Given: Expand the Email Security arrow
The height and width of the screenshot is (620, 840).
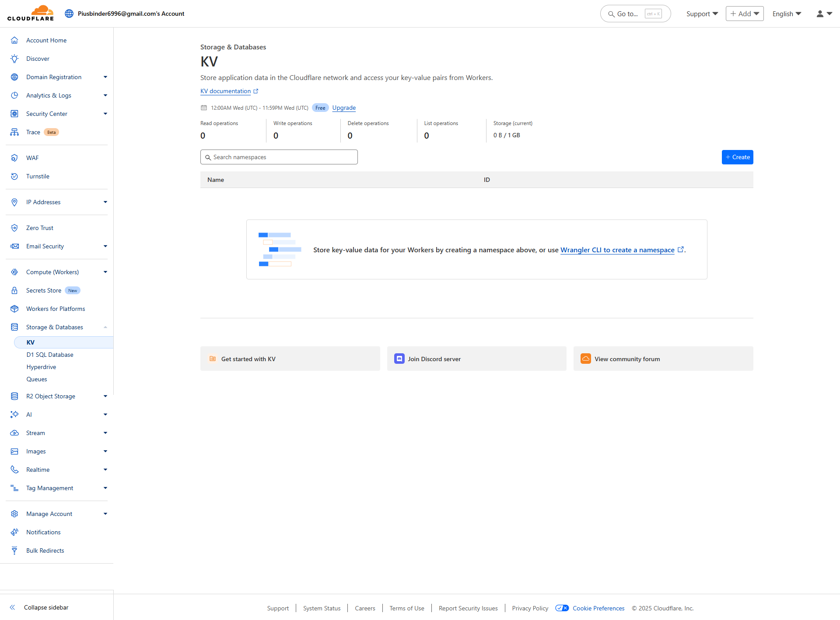Looking at the screenshot, I should (x=105, y=246).
